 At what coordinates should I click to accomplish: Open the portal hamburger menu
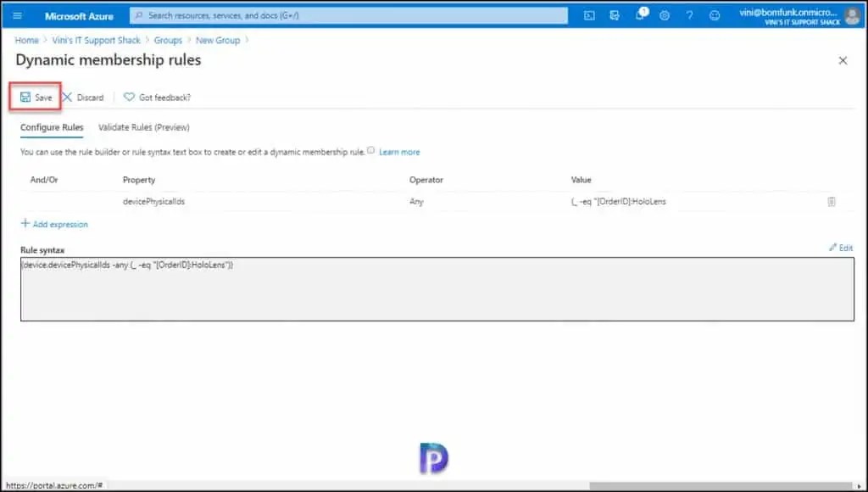coord(16,14)
